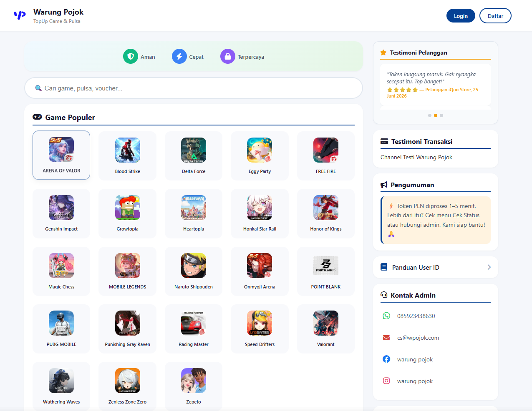Screen dimensions: 532x411
Task: Click the Kontak Admin heading
Action: [413, 295]
